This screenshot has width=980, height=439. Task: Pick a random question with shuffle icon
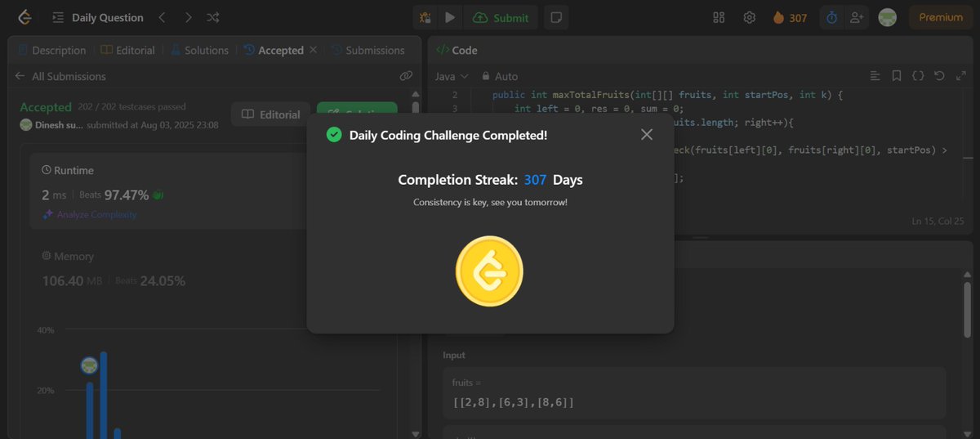coord(213,17)
